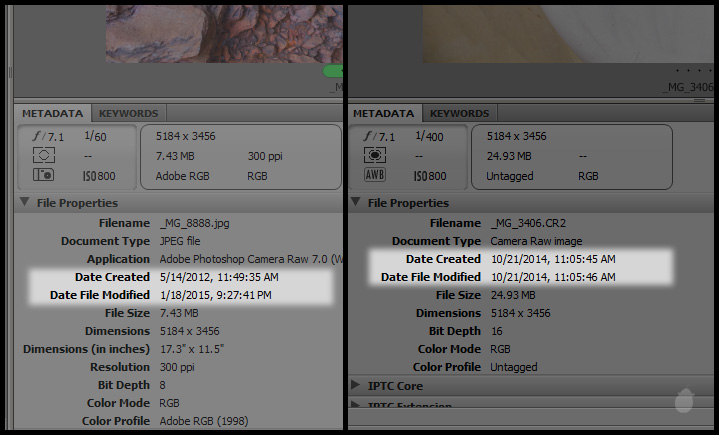Click the left image thumbnail preview
This screenshot has height=435, width=719.
tap(224, 30)
